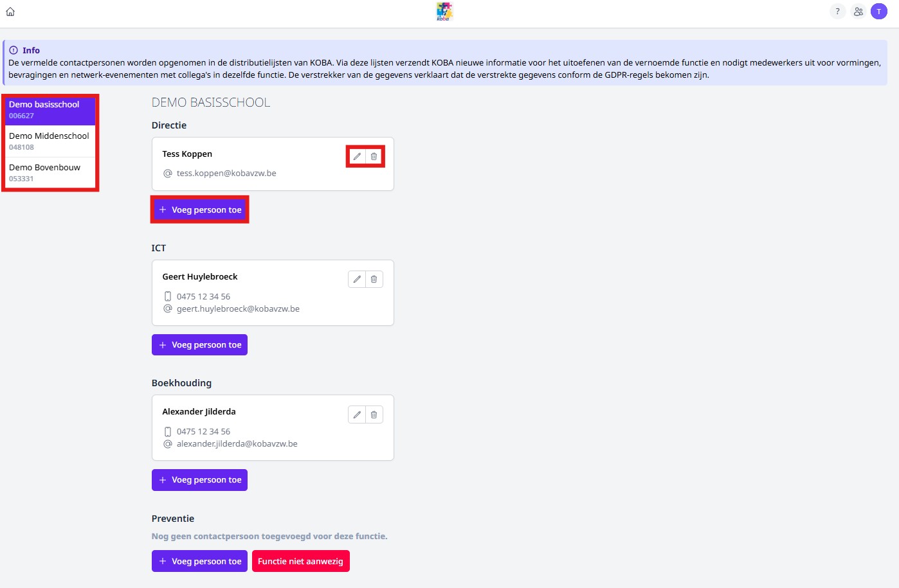Viewport: 899px width, 588px height.
Task: Add person under ICT section
Action: 199,345
